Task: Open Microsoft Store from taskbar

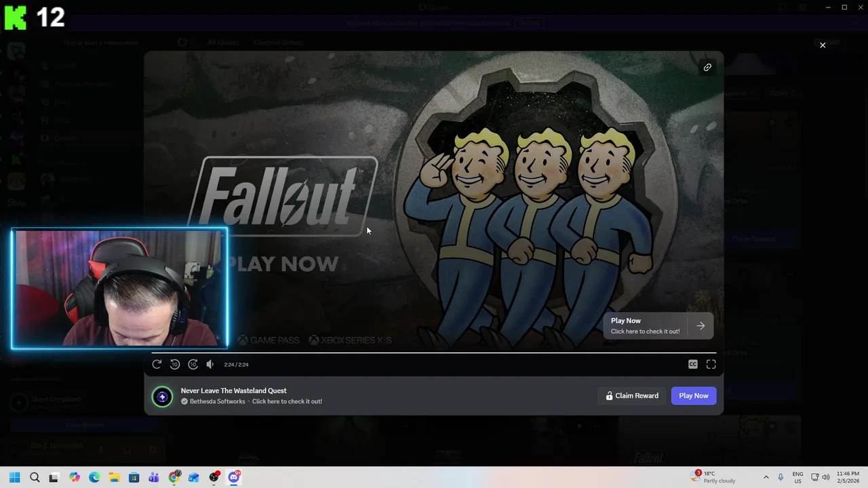Action: pyautogui.click(x=134, y=477)
